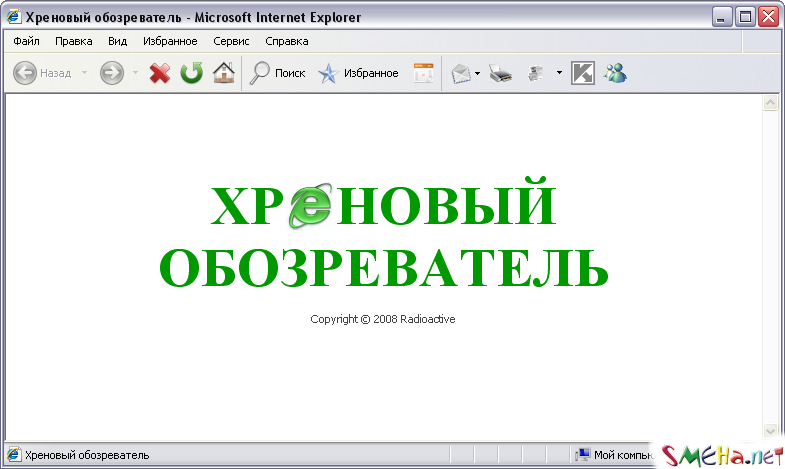This screenshot has height=469, width=785.
Task: Maximize the browser window
Action: click(745, 17)
